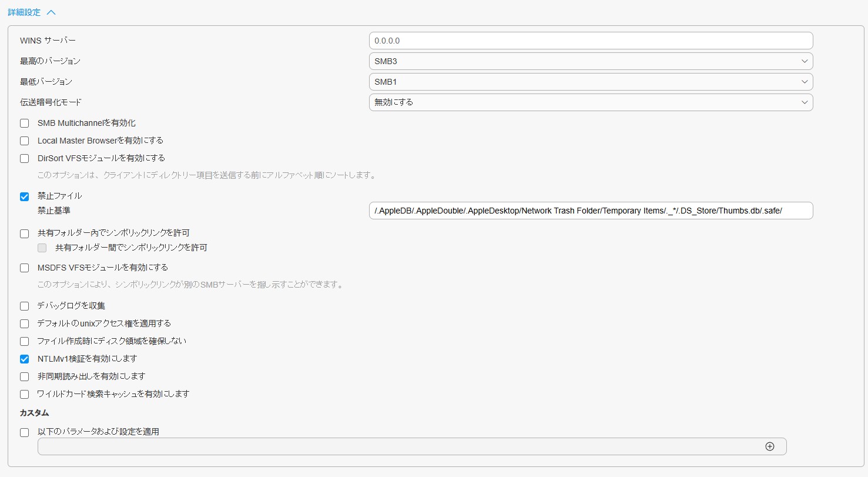This screenshot has width=868, height=477.
Task: Enable SMB Multichannel checkbox
Action: 25,124
